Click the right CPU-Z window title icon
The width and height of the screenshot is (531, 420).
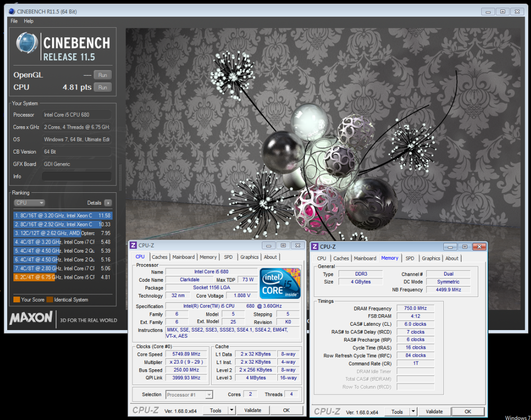pyautogui.click(x=315, y=247)
